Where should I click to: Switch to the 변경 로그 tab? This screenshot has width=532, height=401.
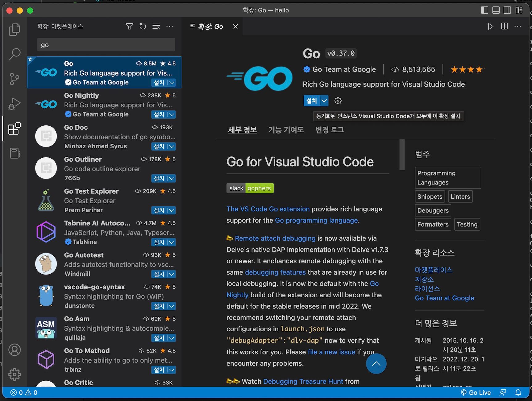(x=330, y=130)
